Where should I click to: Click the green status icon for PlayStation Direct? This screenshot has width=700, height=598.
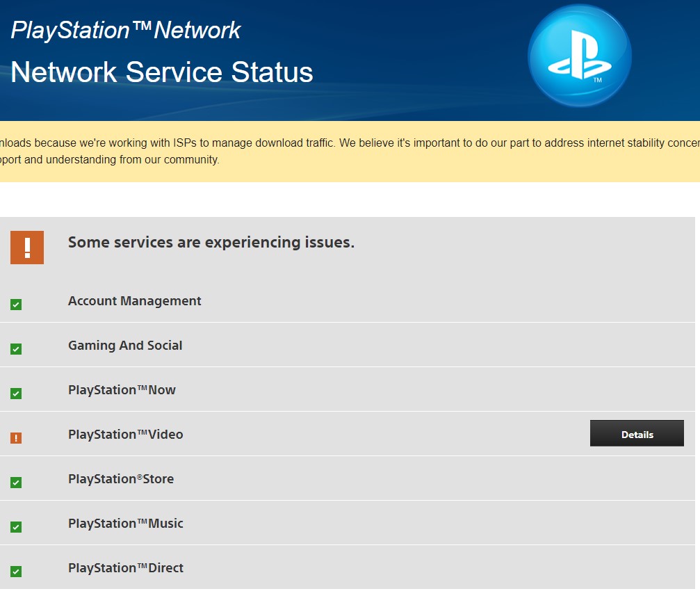[16, 572]
